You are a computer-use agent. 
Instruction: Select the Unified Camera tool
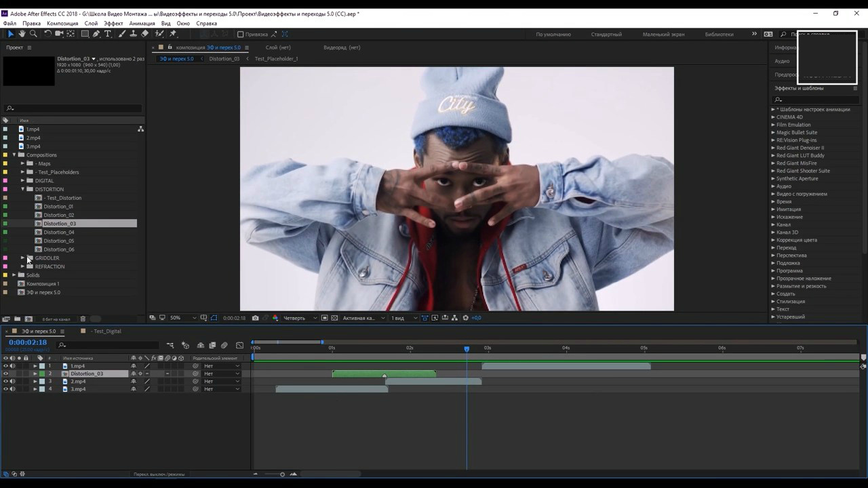point(59,34)
